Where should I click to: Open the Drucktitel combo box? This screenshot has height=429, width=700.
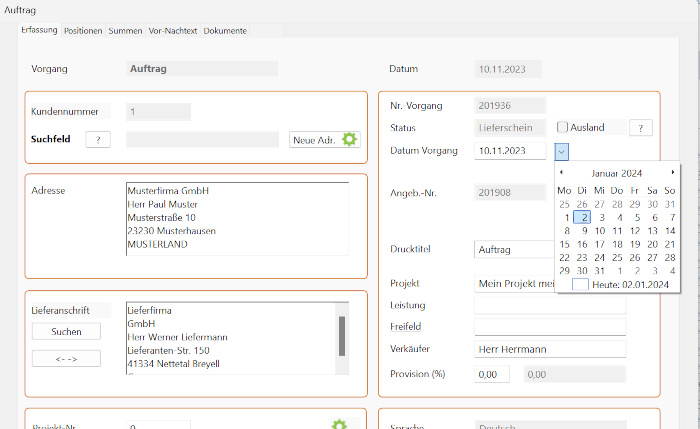(x=514, y=249)
